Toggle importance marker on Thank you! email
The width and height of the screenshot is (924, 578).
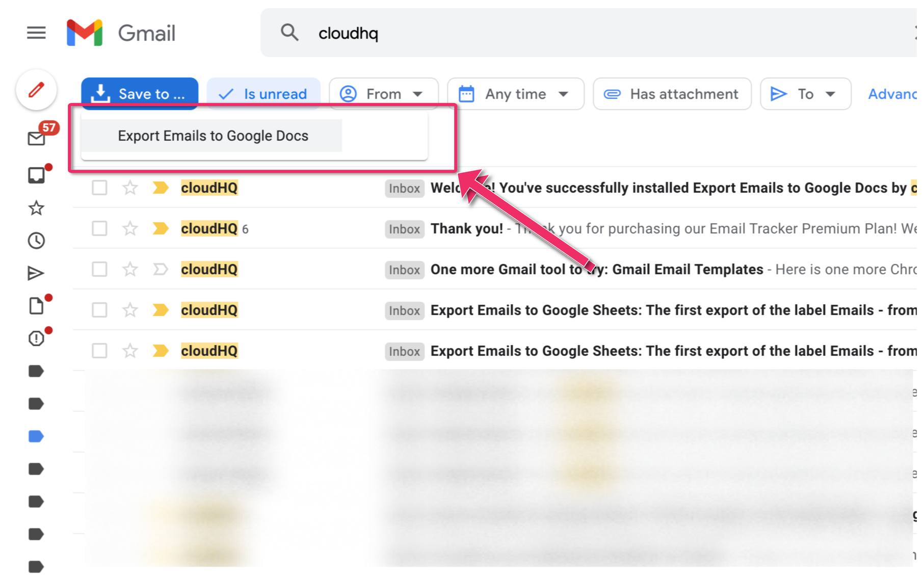tap(161, 229)
